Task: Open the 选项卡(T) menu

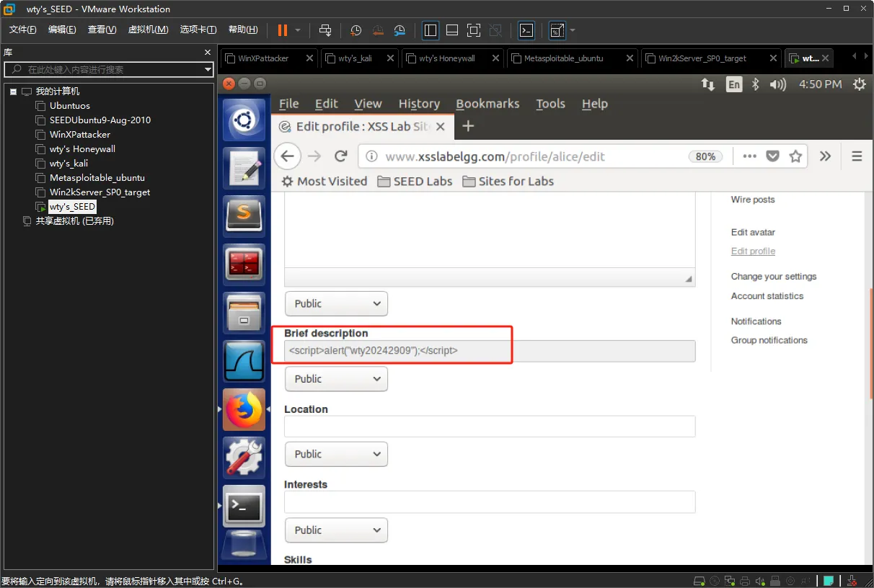Action: (198, 30)
